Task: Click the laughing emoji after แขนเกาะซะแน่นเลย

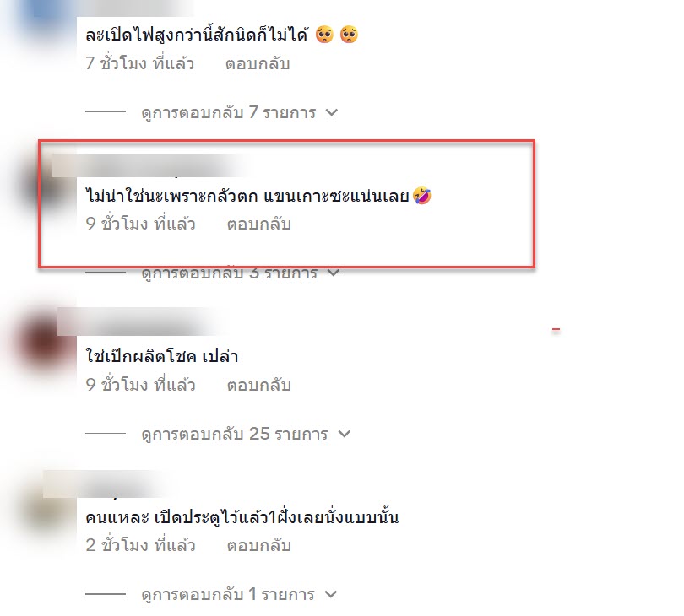Action: (422, 195)
